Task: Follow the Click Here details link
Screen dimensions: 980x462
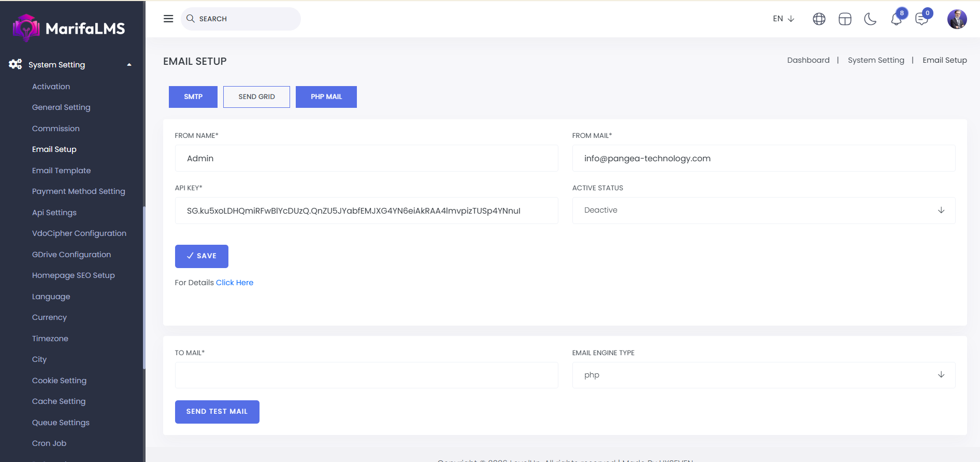Action: (235, 283)
